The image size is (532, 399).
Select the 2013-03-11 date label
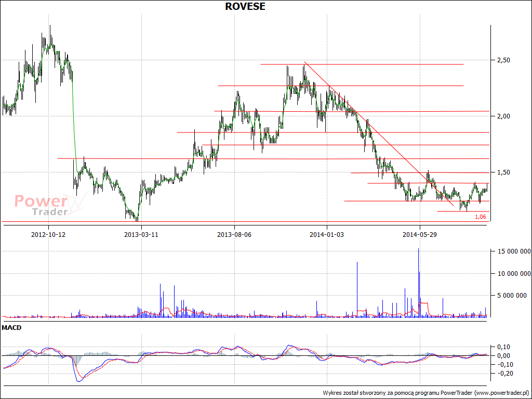(x=141, y=234)
